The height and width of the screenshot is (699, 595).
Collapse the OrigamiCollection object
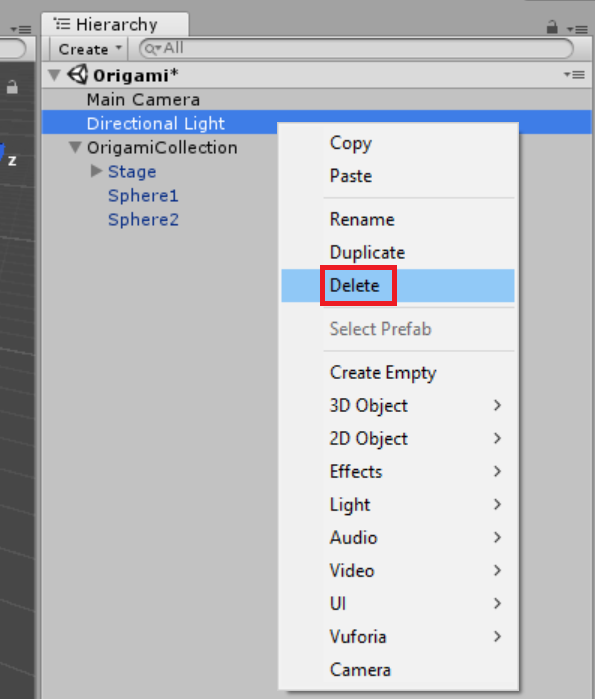tap(75, 147)
